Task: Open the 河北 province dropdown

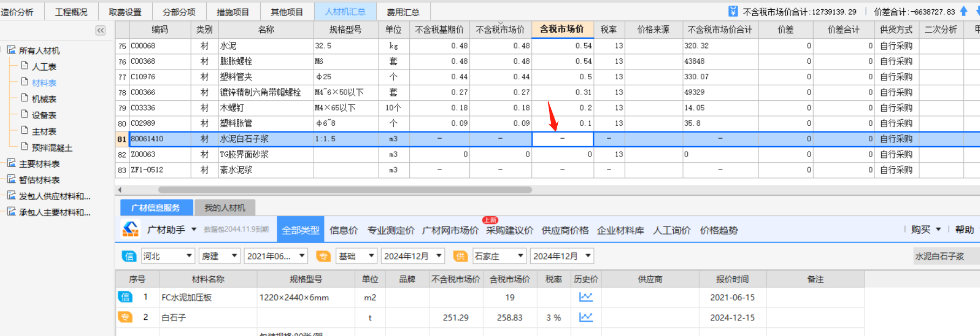Action: point(190,256)
